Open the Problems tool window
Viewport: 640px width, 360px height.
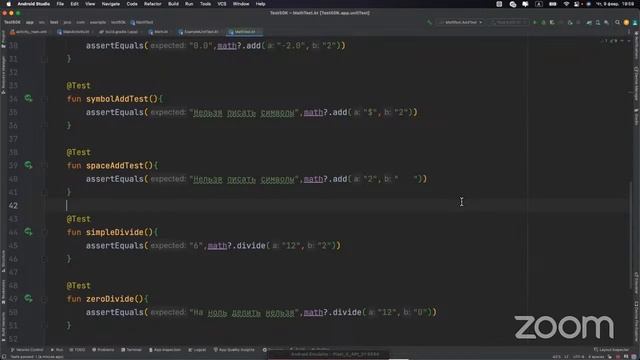click(x=103, y=350)
